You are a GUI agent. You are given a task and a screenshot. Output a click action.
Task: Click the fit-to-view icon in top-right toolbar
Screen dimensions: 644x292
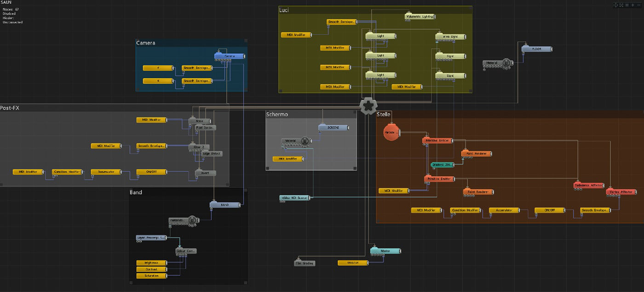coord(621,5)
